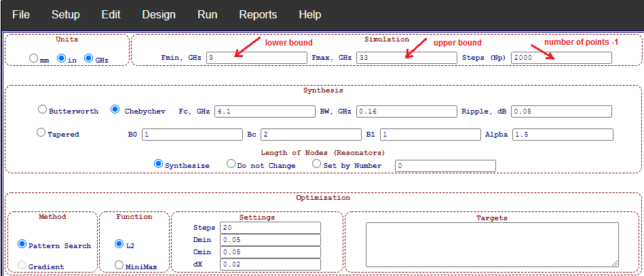
Task: Click the Alpha value field
Action: [563, 135]
